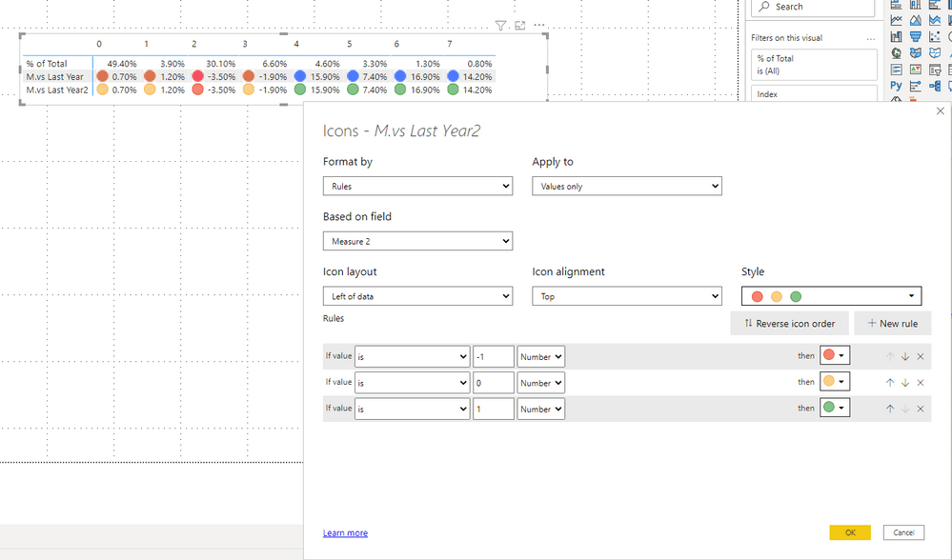Open the Style icon set dropdown

pyautogui.click(x=831, y=296)
